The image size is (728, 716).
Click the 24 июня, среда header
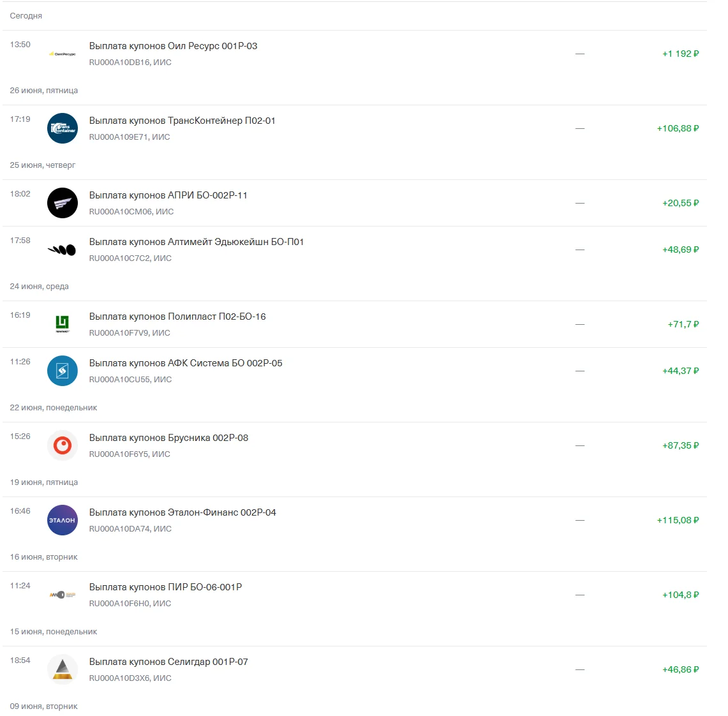(39, 287)
